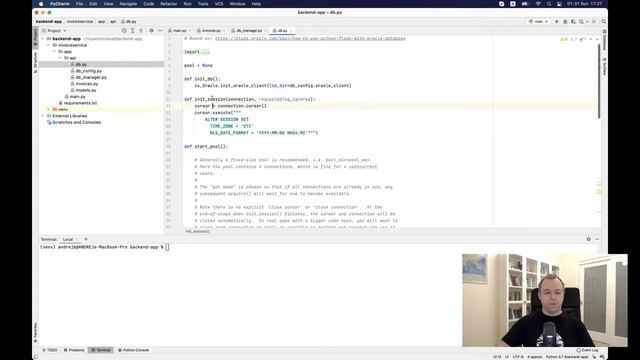The width and height of the screenshot is (640, 360).
Task: Open Database tool window on right edge
Action: click(x=604, y=40)
